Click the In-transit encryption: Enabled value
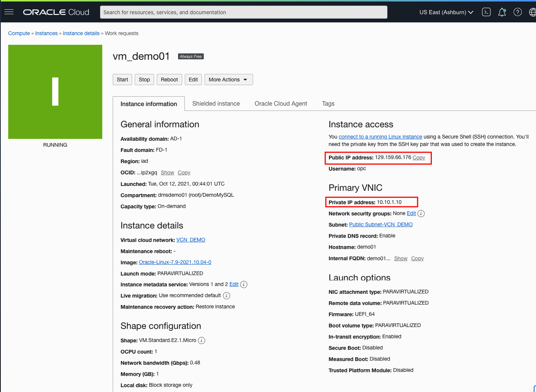536x392 pixels. point(392,336)
